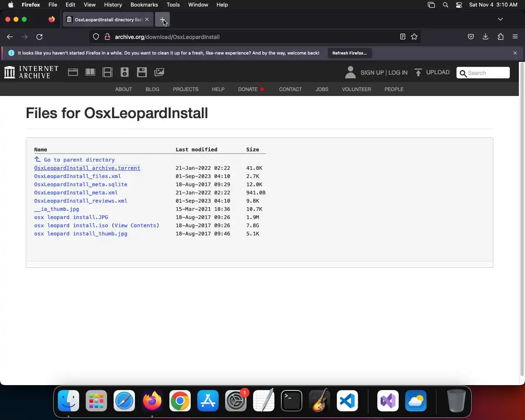Open __ia_thumb.jpg file
The height and width of the screenshot is (420, 525).
(57, 209)
